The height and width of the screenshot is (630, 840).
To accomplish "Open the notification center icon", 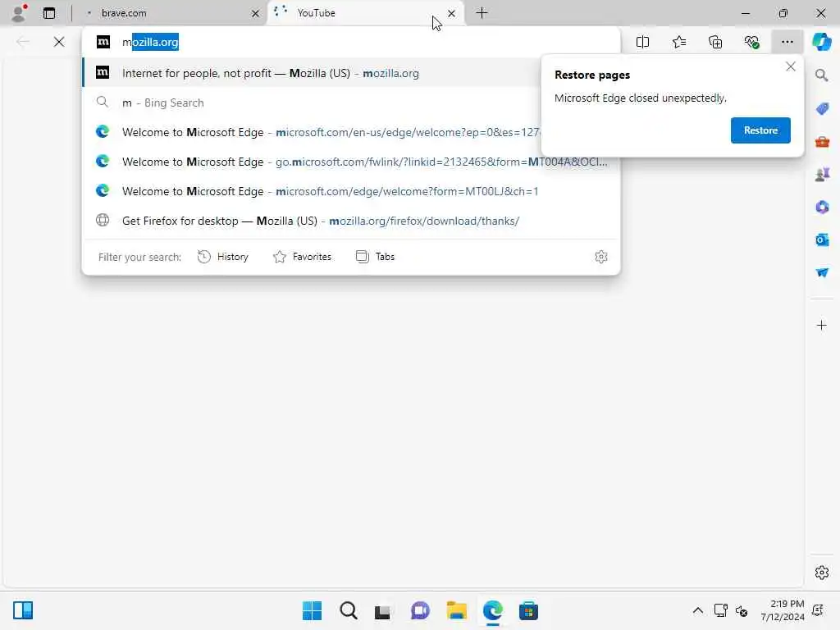I will pyautogui.click(x=818, y=610).
